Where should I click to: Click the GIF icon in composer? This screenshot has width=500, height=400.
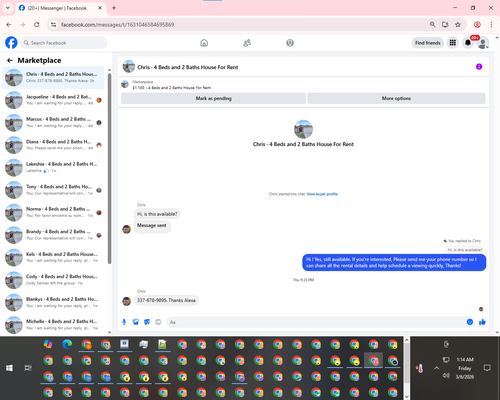click(158, 322)
